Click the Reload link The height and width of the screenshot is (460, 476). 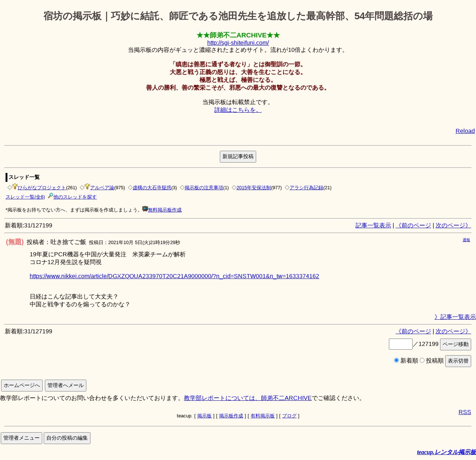[465, 131]
